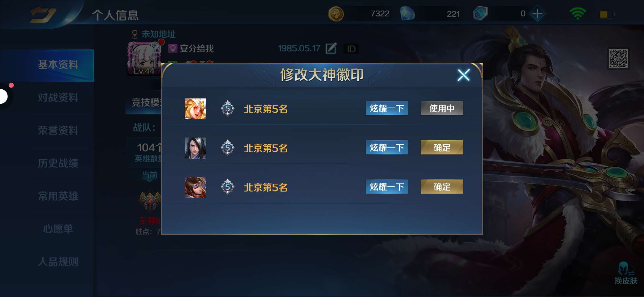Switch to 历史战绩 tab
Screen dimensions: 644x297
[58, 163]
